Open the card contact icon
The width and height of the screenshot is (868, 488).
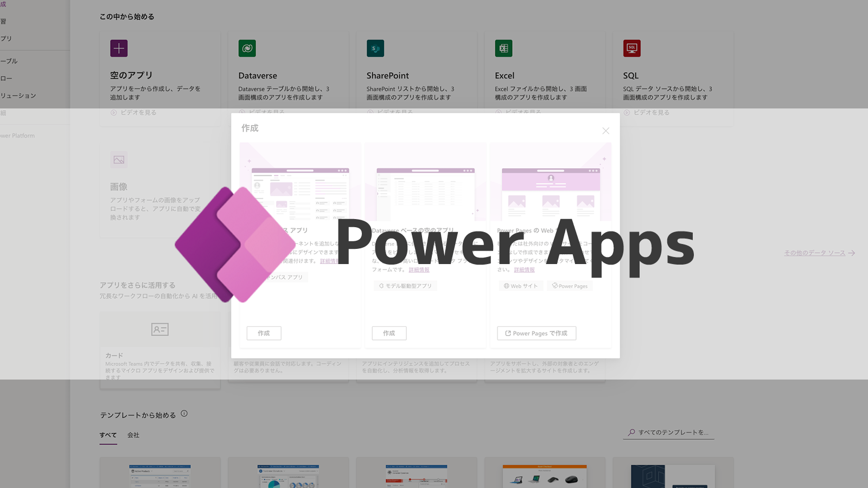point(159,329)
